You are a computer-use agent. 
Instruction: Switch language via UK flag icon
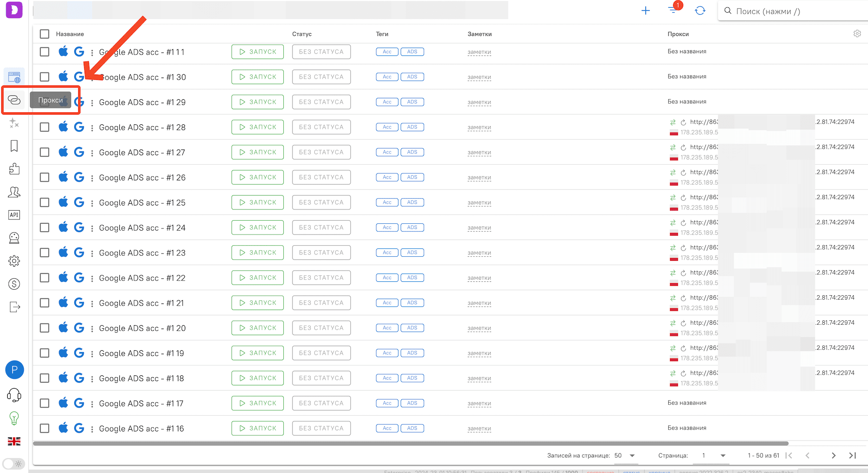click(x=14, y=441)
